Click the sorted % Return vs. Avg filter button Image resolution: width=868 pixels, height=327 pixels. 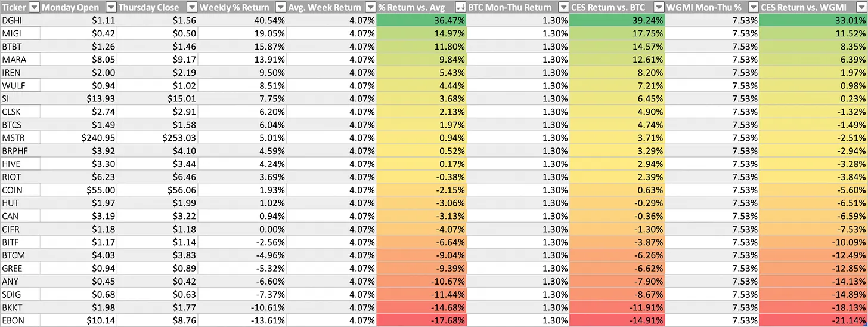460,7
